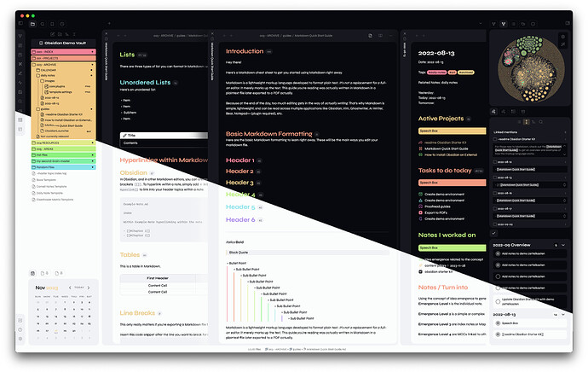Image resolution: width=588 pixels, height=372 pixels.
Task: Collapse the daily notes folder arrow
Action: tap(91, 75)
